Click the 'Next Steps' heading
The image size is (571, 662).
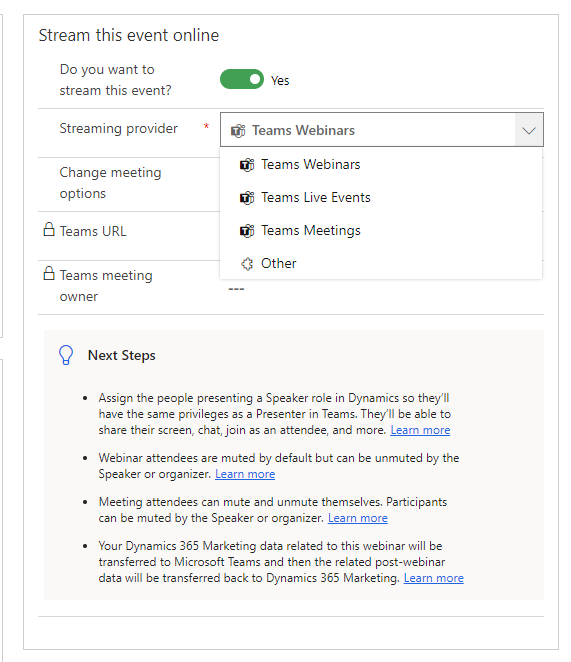pyautogui.click(x=122, y=355)
